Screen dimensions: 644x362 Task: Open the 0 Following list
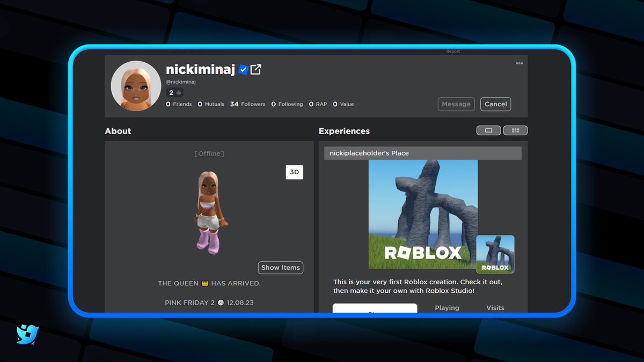click(x=287, y=104)
